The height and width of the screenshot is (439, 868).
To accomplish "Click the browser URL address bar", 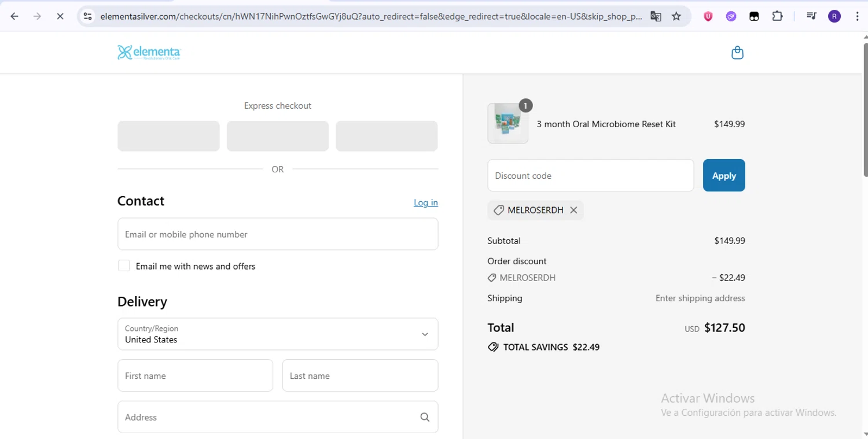I will [x=370, y=16].
